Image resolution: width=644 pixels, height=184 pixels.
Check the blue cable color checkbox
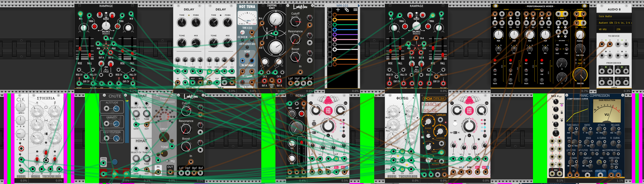(330, 29)
